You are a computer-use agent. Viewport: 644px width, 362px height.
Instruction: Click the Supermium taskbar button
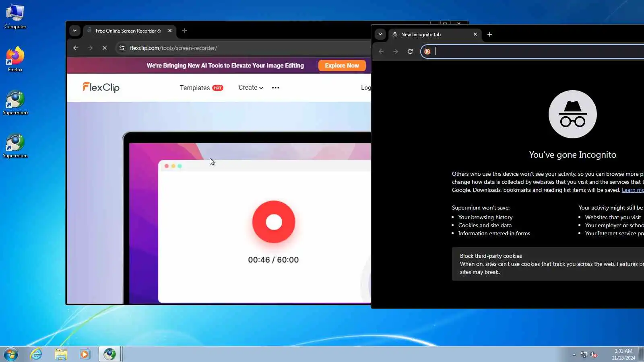(x=110, y=354)
